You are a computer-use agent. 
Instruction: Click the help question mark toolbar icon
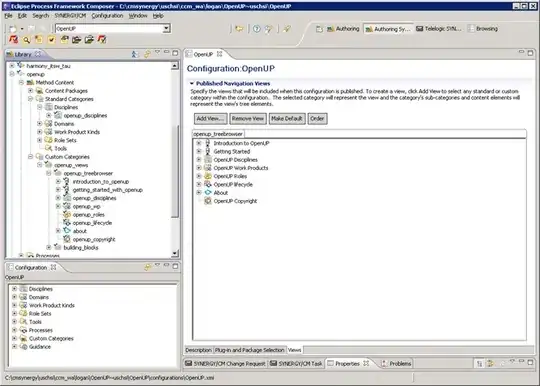[257, 29]
